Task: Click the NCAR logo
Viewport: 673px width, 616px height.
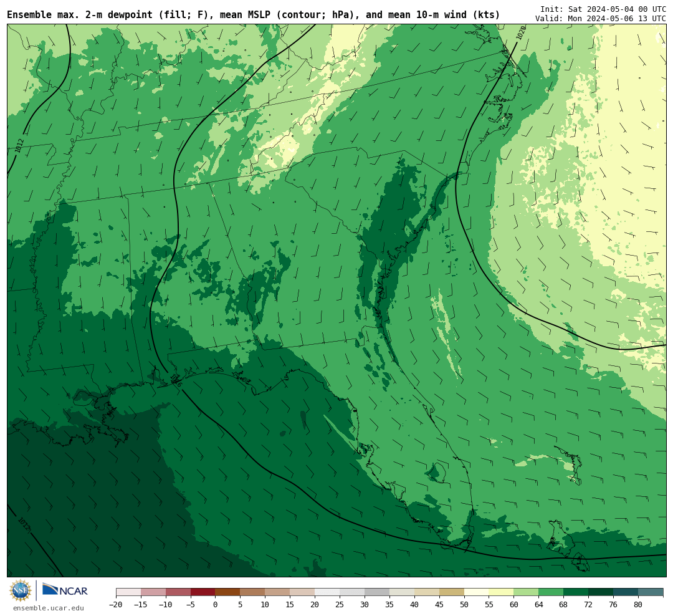Action: point(65,590)
